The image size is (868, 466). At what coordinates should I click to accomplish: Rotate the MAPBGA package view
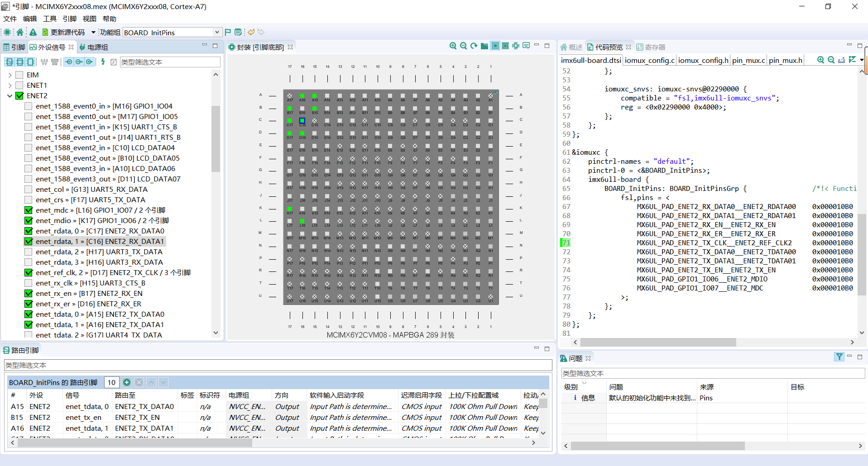[473, 46]
